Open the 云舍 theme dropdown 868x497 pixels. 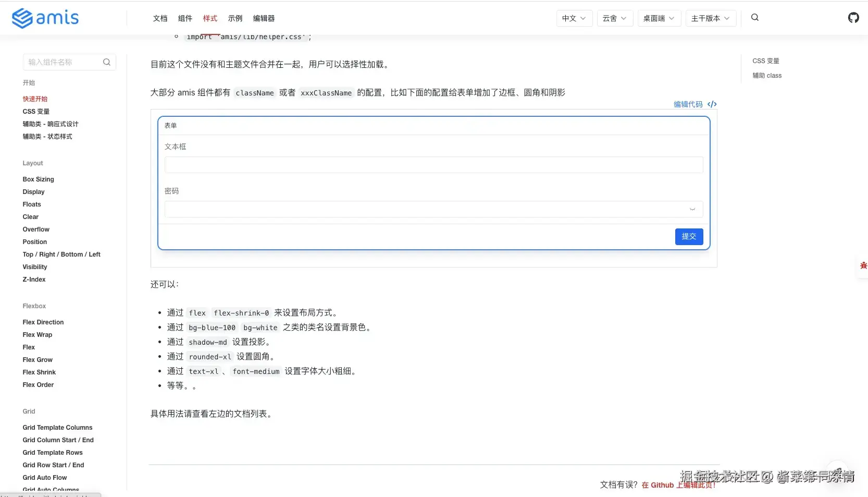click(615, 18)
